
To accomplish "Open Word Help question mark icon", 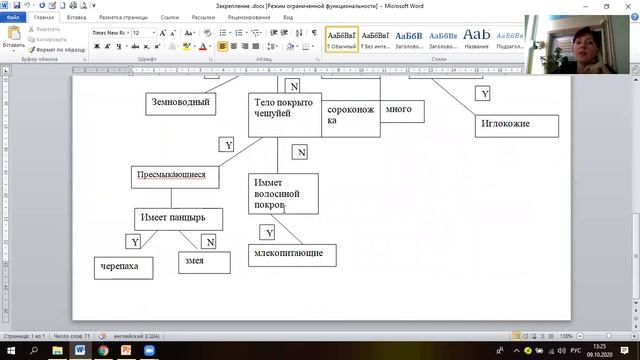I will (x=635, y=17).
